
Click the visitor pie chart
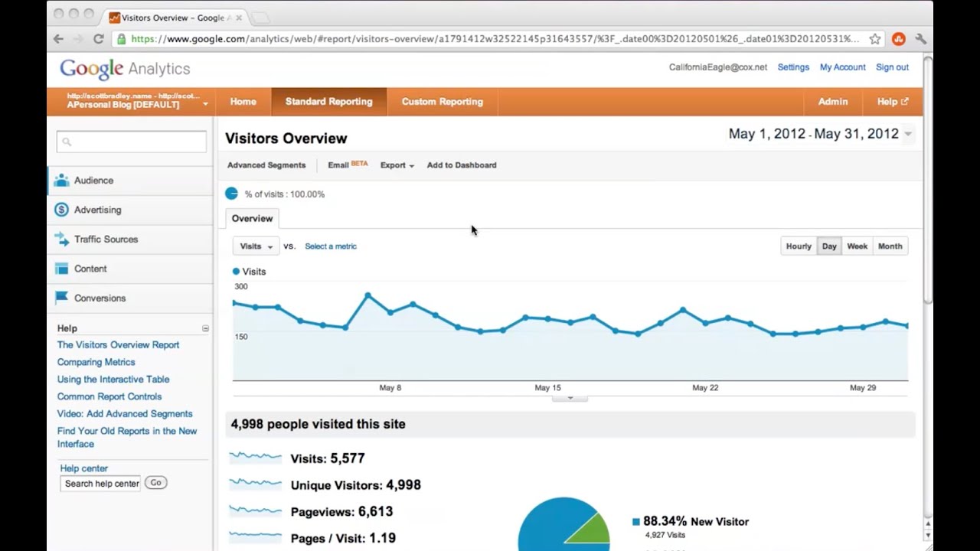563,525
